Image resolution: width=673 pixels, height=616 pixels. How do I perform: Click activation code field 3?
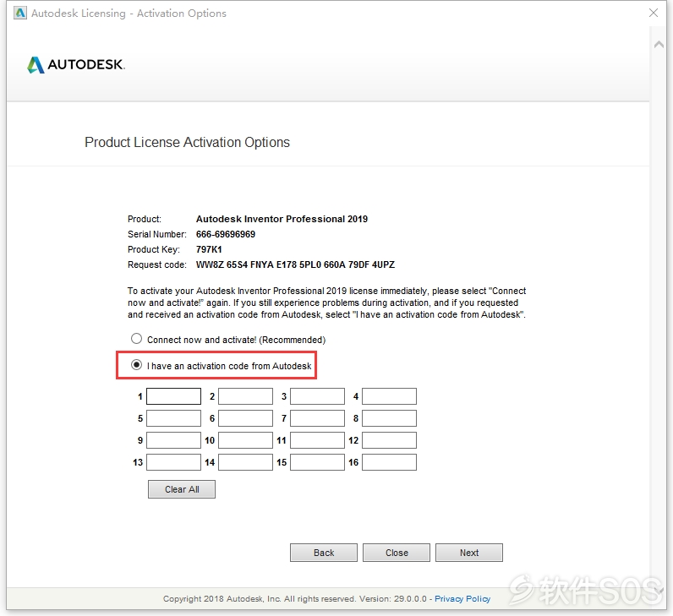click(317, 396)
